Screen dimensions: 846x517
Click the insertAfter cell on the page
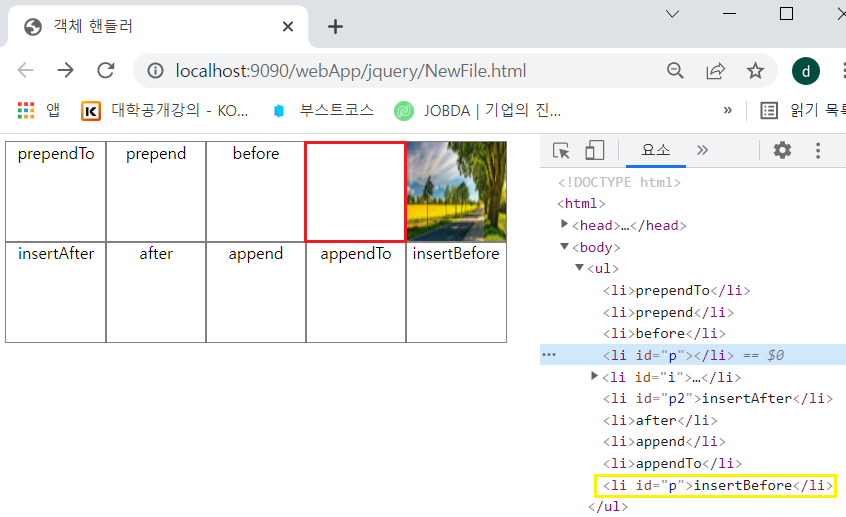click(56, 292)
